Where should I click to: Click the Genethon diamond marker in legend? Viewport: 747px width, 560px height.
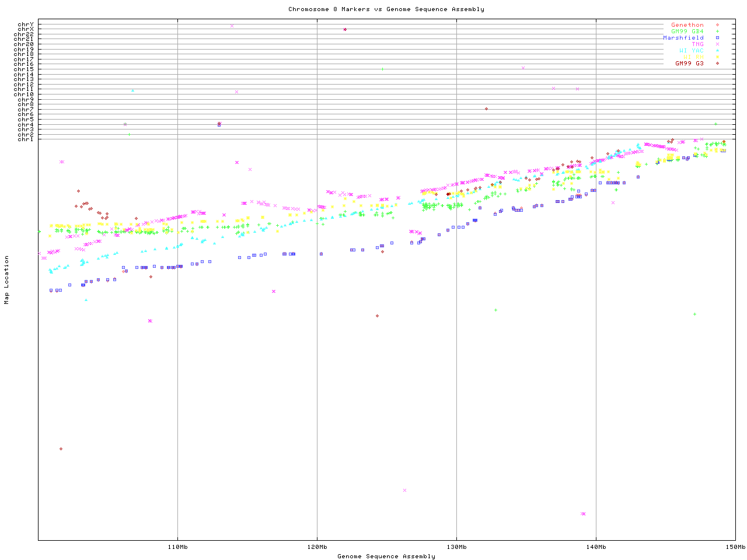click(717, 25)
